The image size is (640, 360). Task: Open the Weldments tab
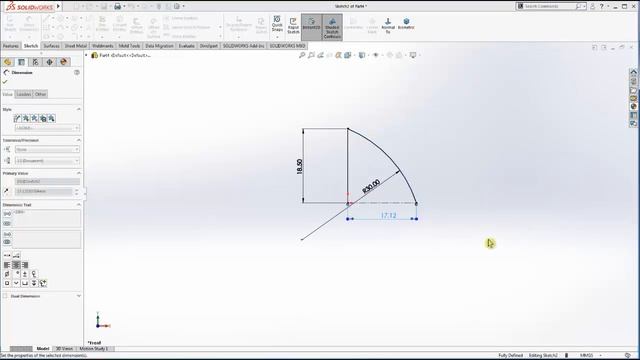click(102, 46)
